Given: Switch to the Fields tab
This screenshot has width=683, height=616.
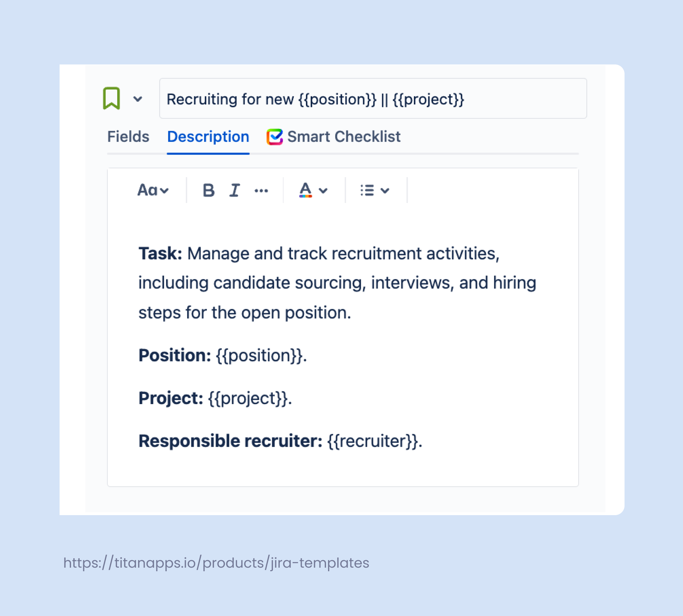Looking at the screenshot, I should [x=128, y=136].
